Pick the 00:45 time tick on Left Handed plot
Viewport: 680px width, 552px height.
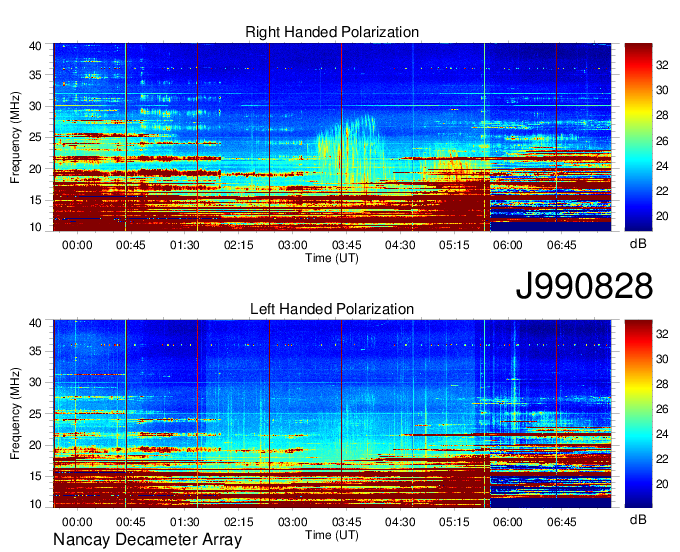point(131,522)
